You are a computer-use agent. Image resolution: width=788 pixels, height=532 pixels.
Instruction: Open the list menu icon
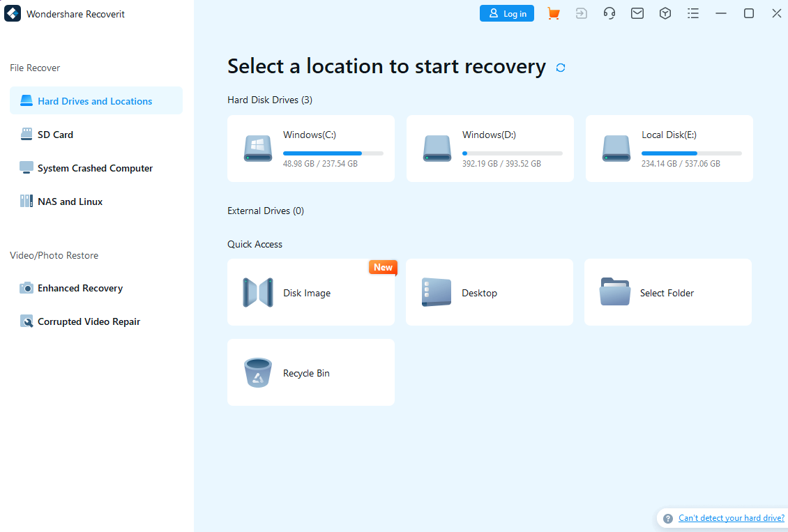click(x=693, y=13)
